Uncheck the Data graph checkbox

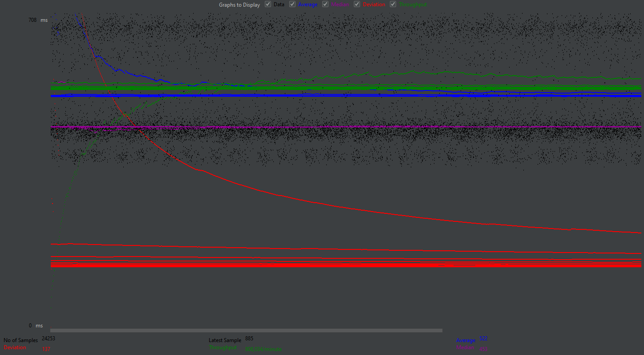[268, 4]
